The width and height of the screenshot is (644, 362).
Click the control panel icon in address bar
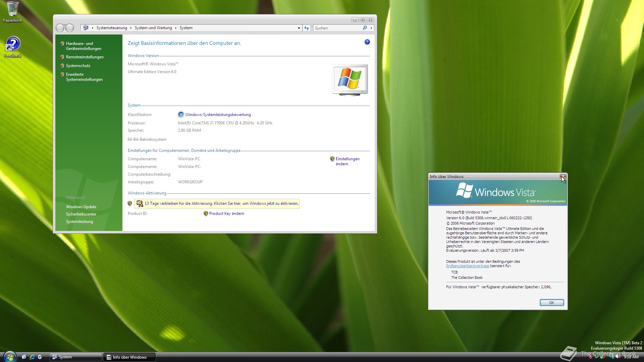pos(86,28)
